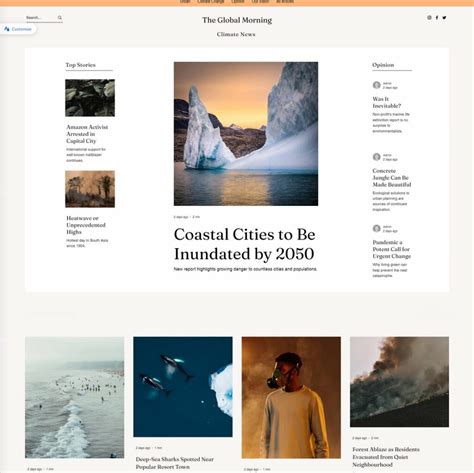Open the Facebook social icon
The width and height of the screenshot is (474, 473).
437,18
